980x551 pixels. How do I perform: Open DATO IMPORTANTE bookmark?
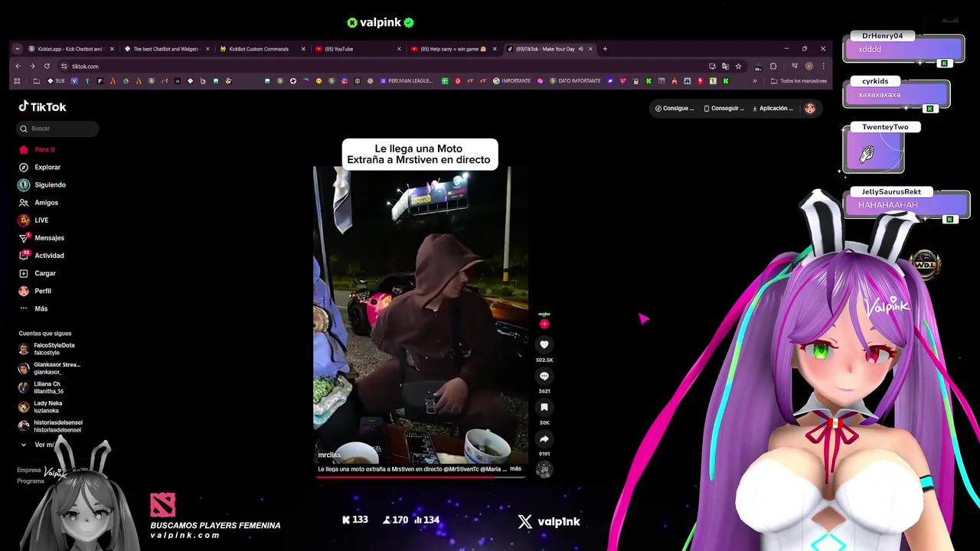point(576,81)
